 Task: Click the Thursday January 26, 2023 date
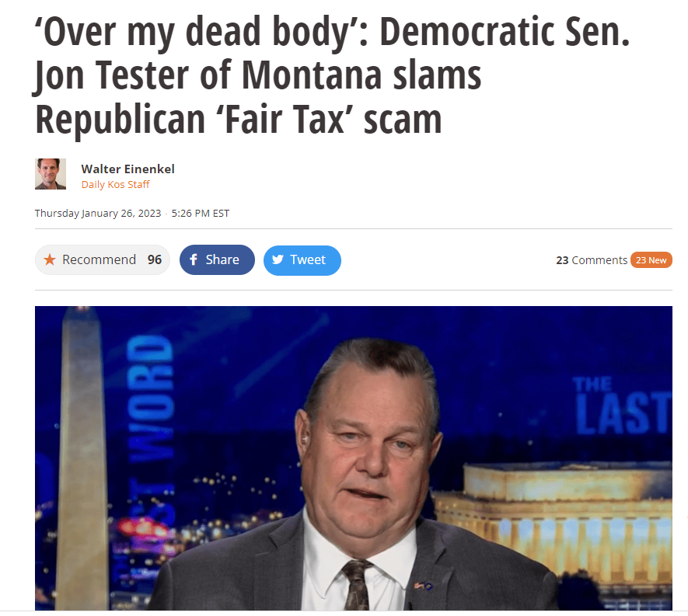pyautogui.click(x=98, y=213)
